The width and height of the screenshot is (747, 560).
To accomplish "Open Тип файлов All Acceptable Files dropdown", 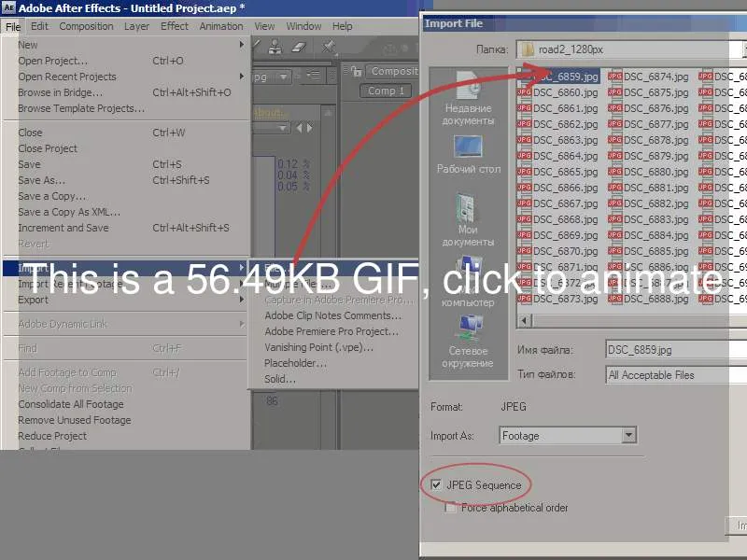I will pyautogui.click(x=675, y=375).
